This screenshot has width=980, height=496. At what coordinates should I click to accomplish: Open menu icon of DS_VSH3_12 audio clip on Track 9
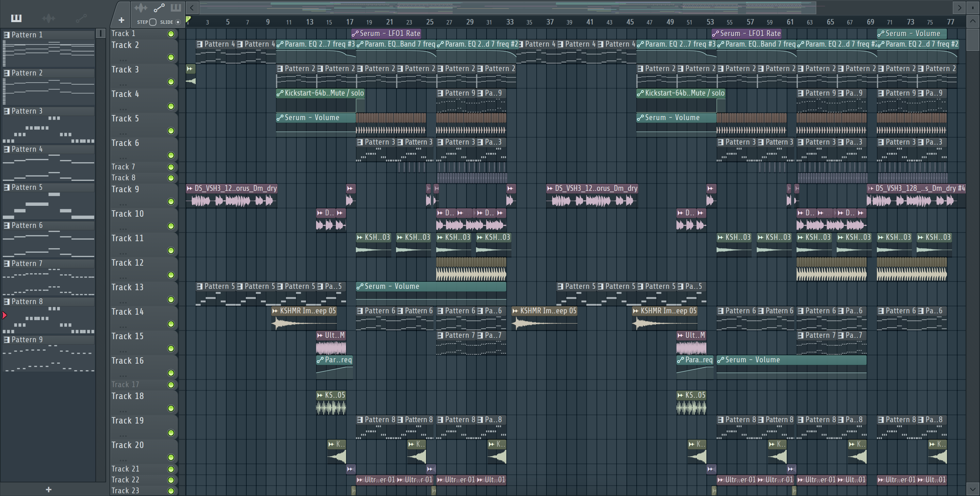(x=190, y=188)
